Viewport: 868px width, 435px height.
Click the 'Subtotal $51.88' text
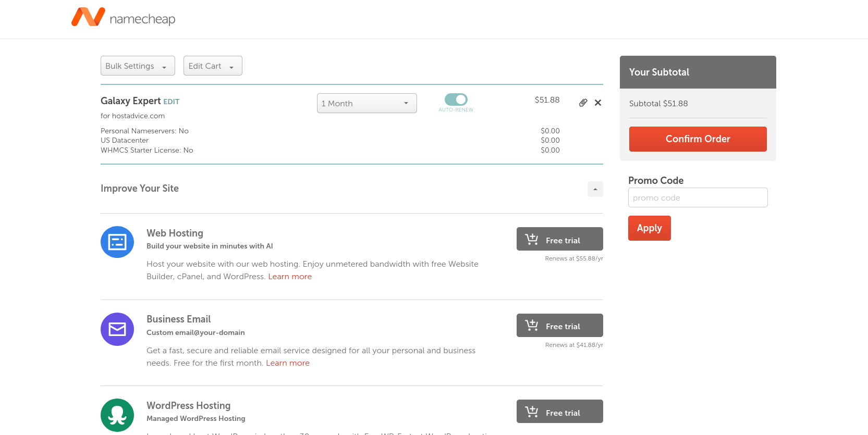(658, 103)
